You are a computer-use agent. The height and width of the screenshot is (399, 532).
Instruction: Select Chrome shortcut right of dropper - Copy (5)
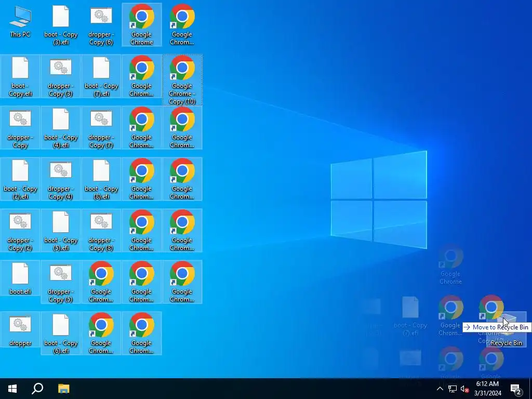[101, 282]
